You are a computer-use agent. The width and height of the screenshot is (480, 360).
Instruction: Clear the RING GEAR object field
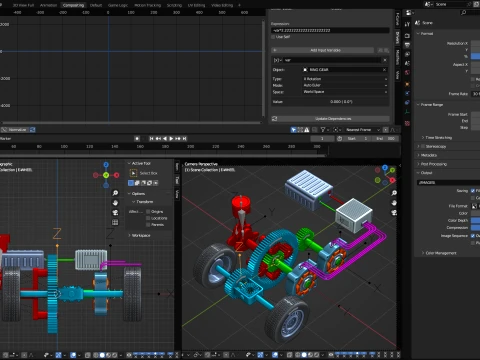pos(384,70)
